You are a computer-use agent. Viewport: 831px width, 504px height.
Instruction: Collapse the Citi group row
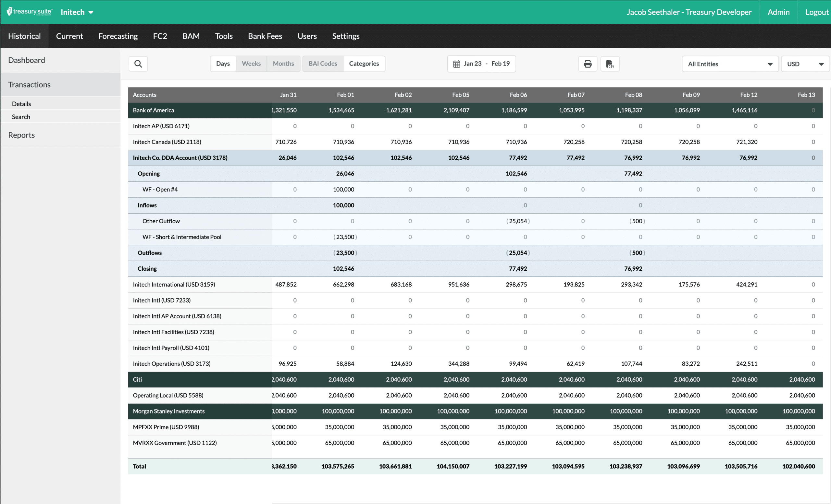(475, 379)
